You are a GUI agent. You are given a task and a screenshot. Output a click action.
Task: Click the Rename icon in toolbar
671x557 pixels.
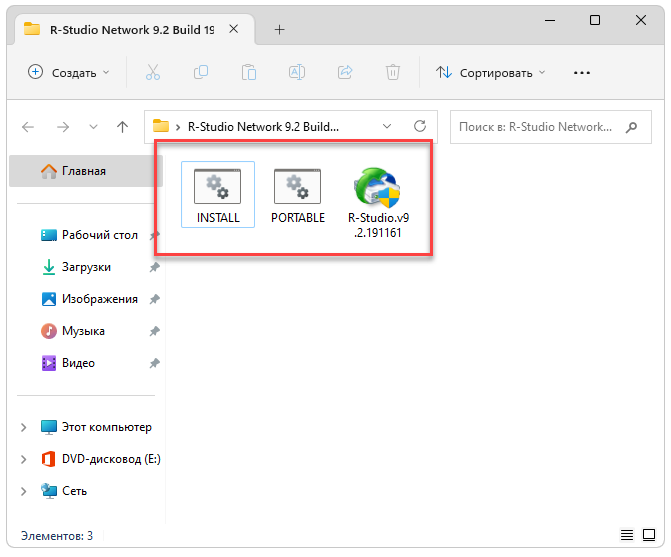point(297,72)
